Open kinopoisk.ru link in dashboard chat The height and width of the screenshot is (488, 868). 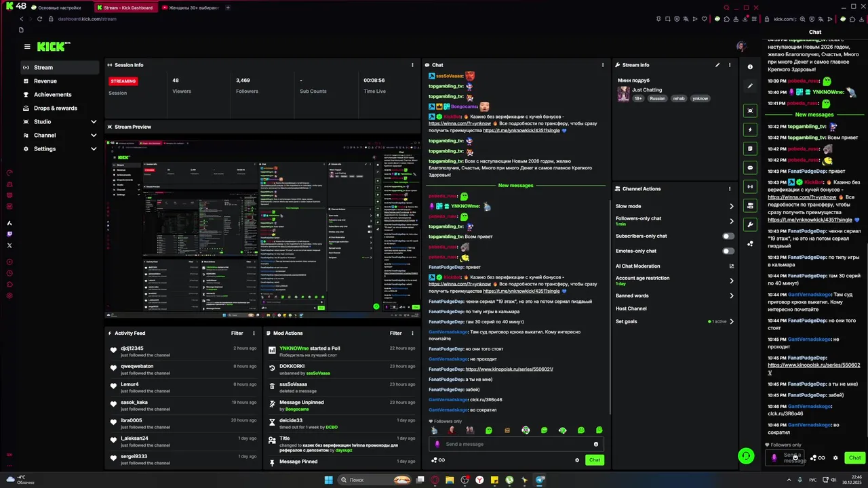(509, 369)
